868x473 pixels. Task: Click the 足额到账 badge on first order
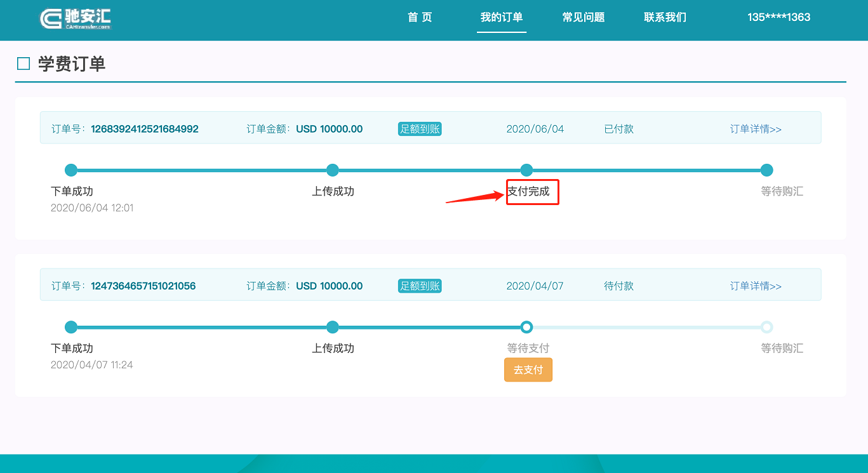pos(420,129)
